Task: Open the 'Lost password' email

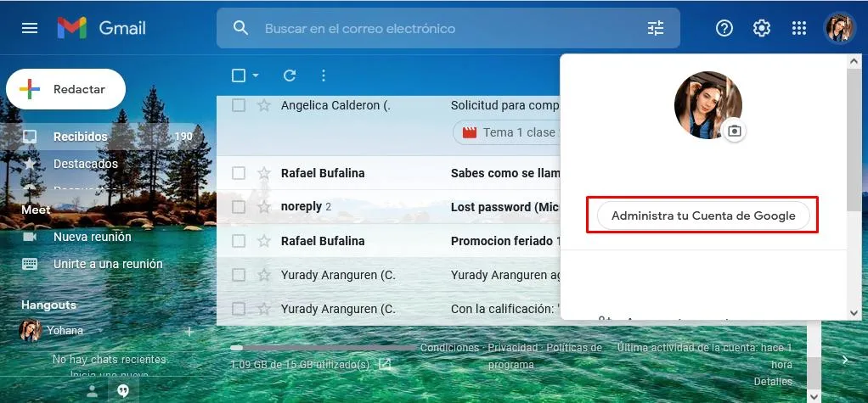Action: tap(389, 207)
